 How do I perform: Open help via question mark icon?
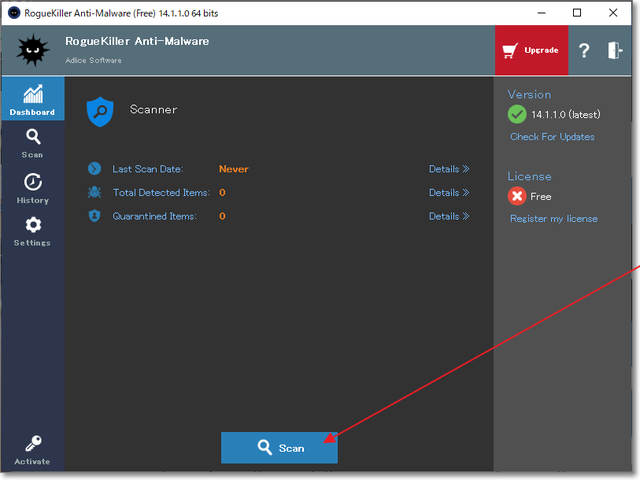pos(585,51)
